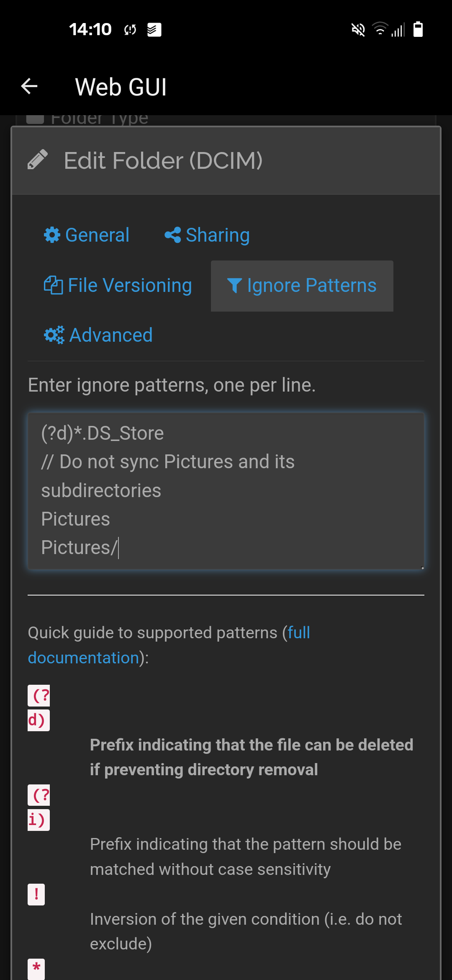The image size is (452, 980).
Task: Click the (?d) deletable-prefix badge
Action: pos(39,708)
